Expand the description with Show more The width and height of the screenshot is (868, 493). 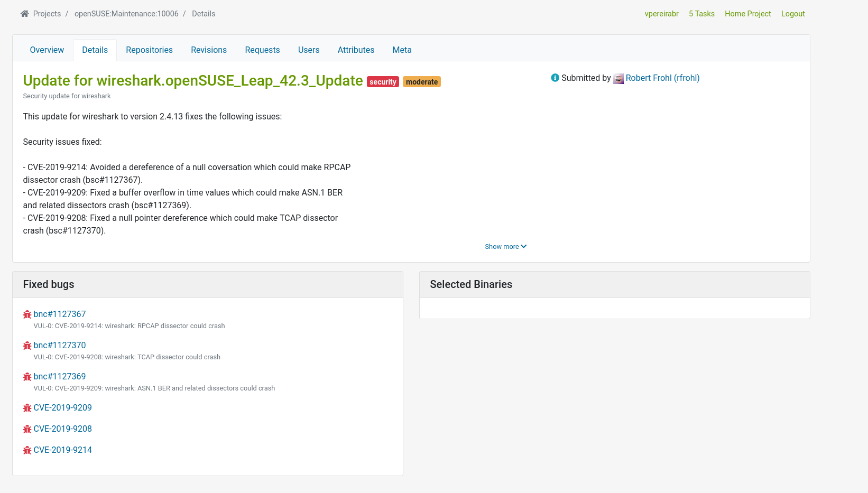505,246
